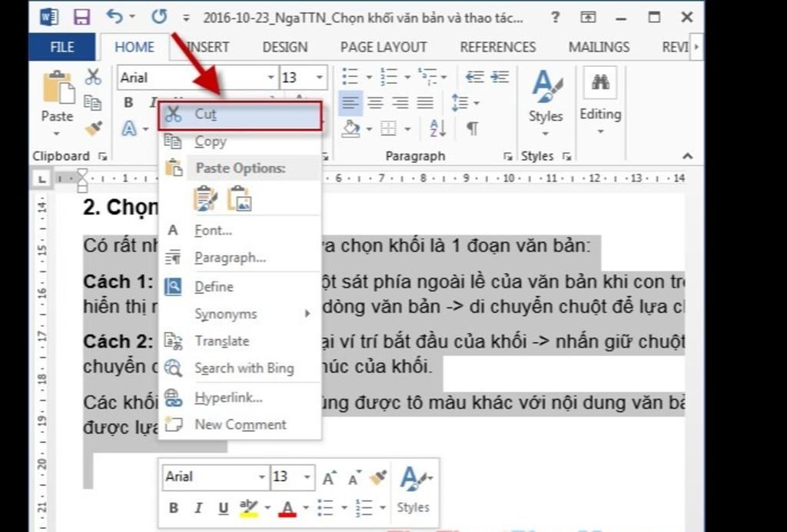
Task: Switch to the REFERENCES tab
Action: click(498, 47)
